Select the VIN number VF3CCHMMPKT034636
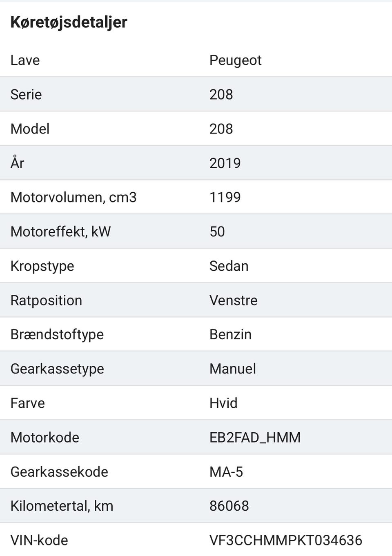The image size is (392, 556). click(285, 540)
